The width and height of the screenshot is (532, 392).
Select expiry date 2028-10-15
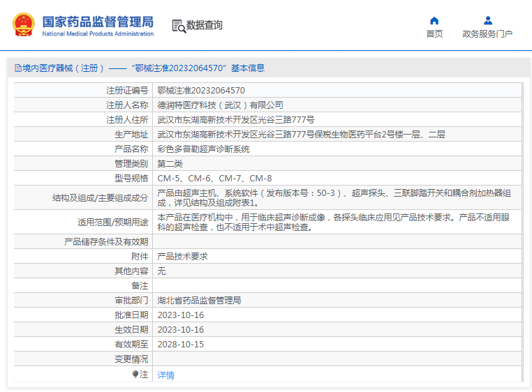tap(181, 344)
